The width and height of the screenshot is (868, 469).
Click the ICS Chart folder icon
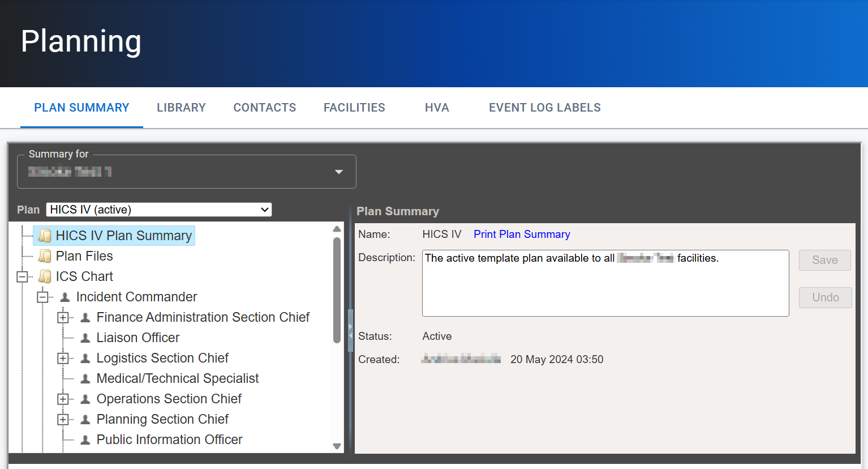[45, 276]
